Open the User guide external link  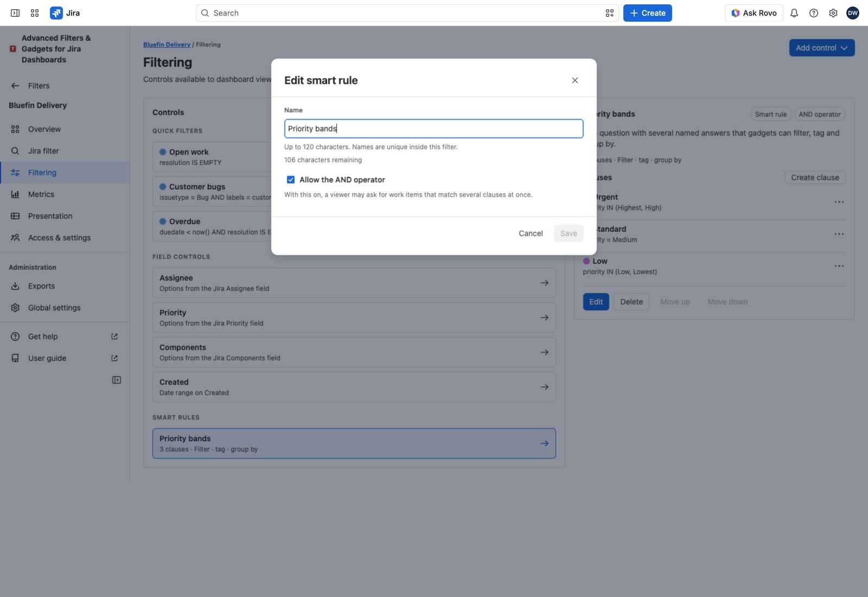pos(65,358)
